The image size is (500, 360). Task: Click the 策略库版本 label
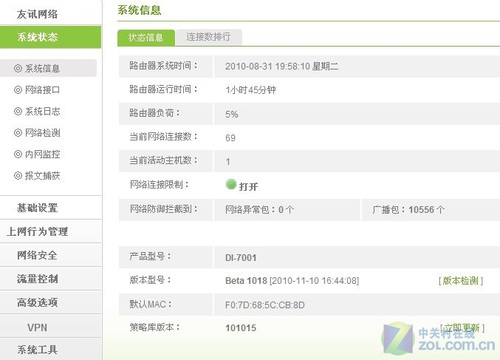click(155, 327)
